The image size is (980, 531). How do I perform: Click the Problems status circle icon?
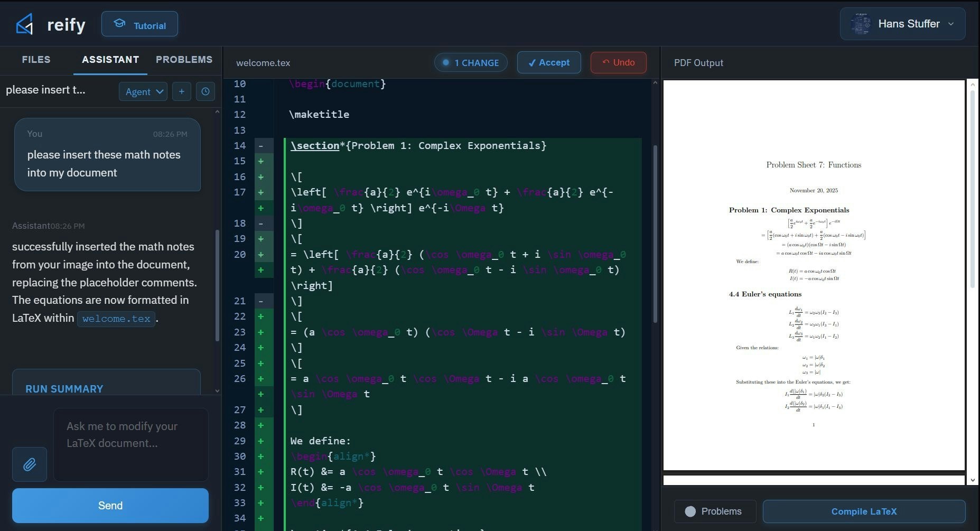pyautogui.click(x=690, y=511)
